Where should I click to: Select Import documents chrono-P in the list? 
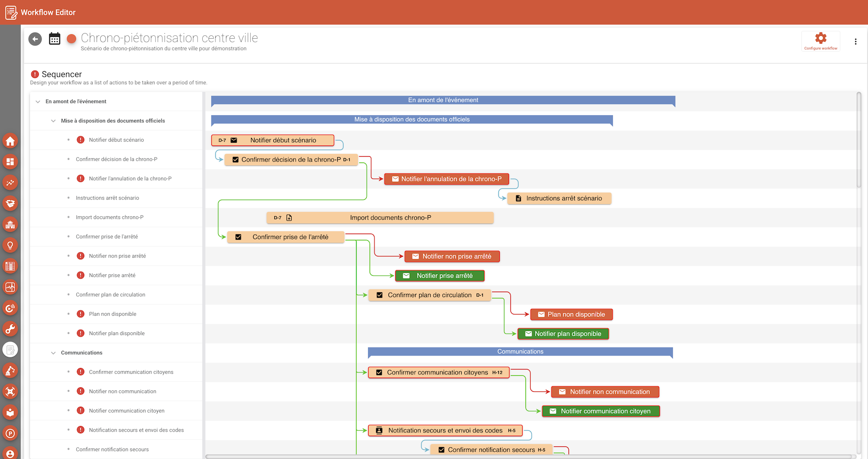tap(109, 217)
